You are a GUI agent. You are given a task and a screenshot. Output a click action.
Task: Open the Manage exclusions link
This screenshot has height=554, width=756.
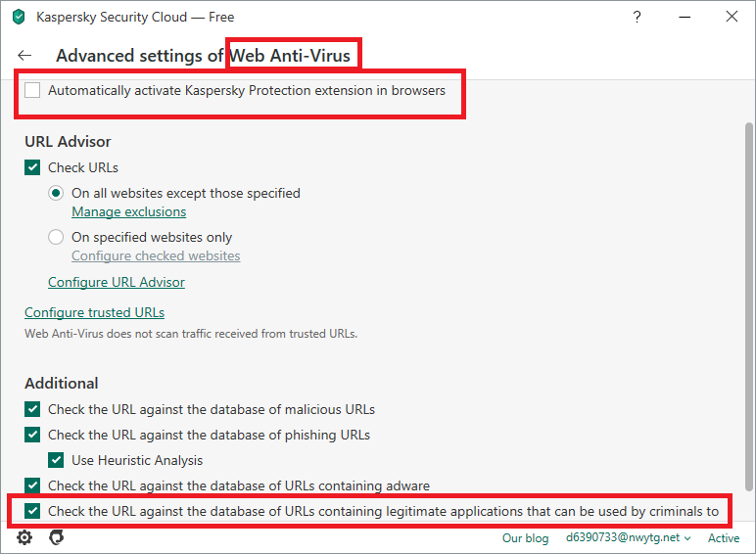(128, 211)
